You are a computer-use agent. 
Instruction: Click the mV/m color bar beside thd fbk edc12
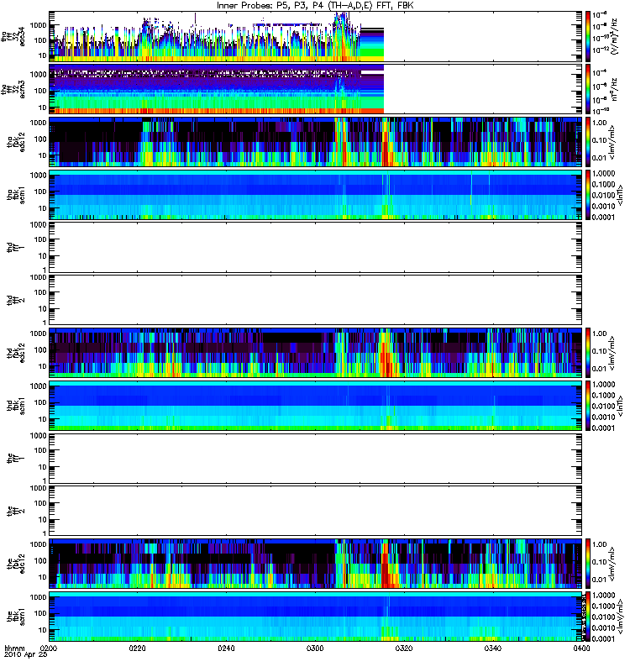pos(588,352)
